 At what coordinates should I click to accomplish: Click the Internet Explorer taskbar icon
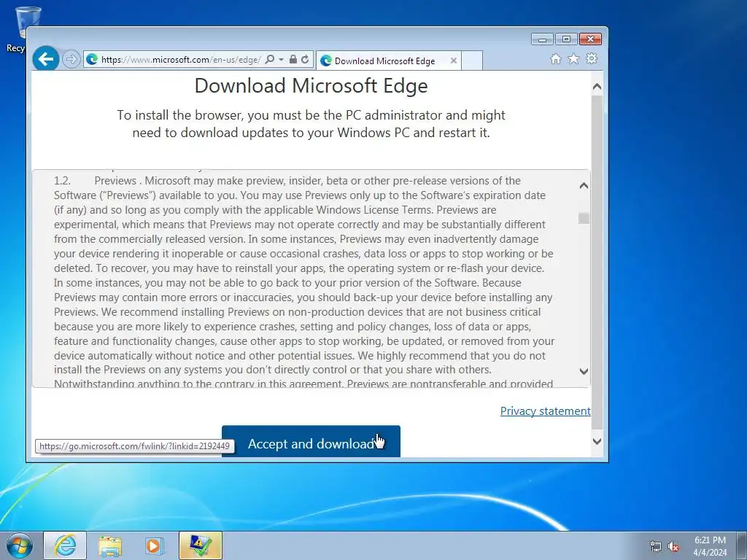pyautogui.click(x=65, y=545)
